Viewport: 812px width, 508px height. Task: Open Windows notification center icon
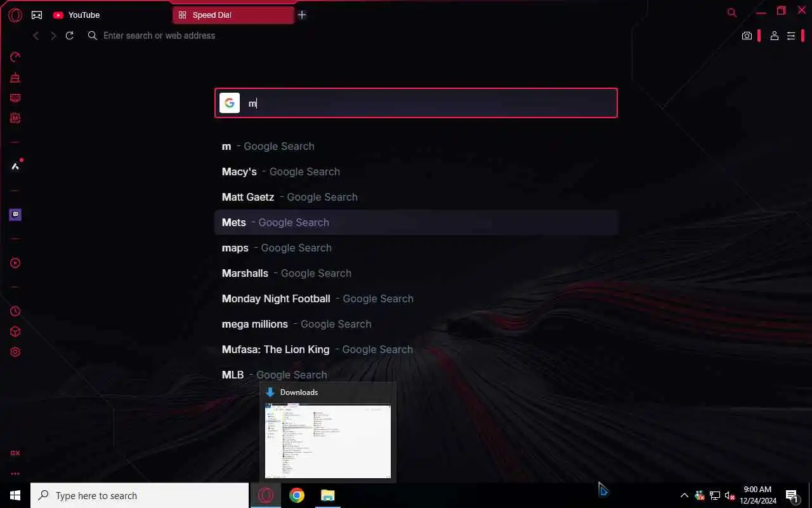792,495
